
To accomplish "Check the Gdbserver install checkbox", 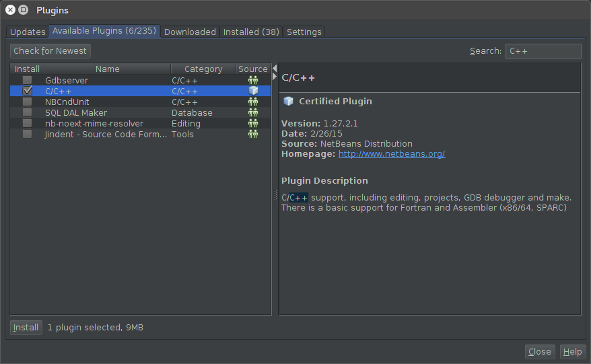I will (x=27, y=80).
